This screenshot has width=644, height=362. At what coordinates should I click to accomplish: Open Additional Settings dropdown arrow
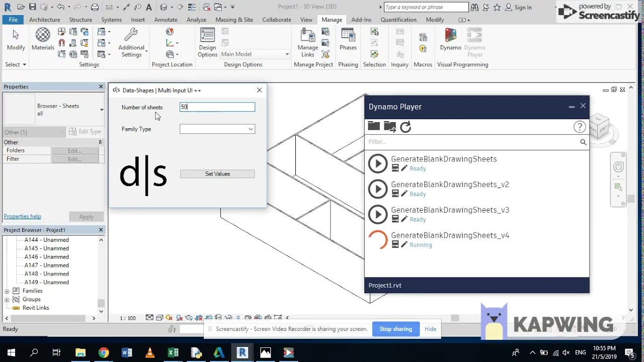pyautogui.click(x=146, y=51)
